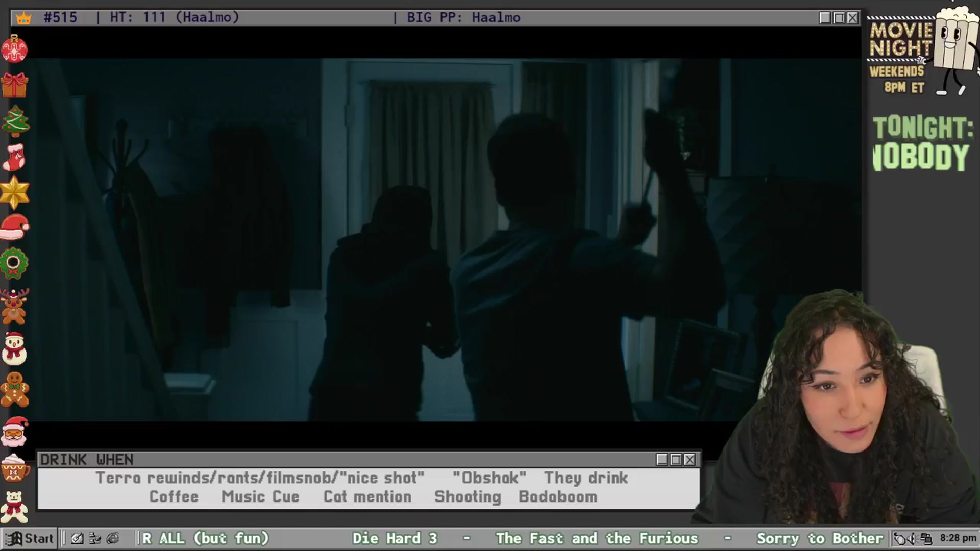Click the snowman icon
The width and height of the screenshot is (980, 551).
point(14,348)
